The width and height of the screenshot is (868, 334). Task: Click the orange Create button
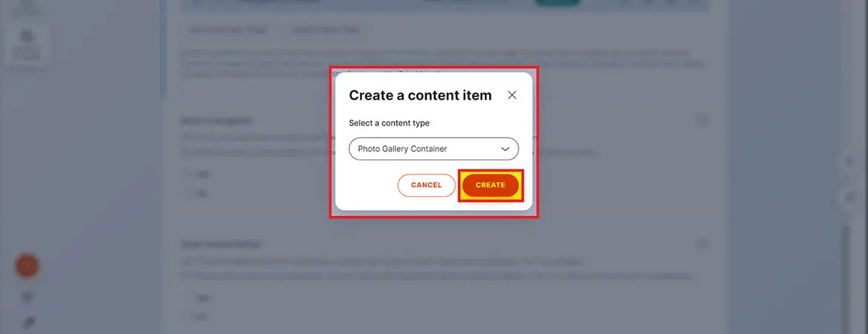point(490,185)
